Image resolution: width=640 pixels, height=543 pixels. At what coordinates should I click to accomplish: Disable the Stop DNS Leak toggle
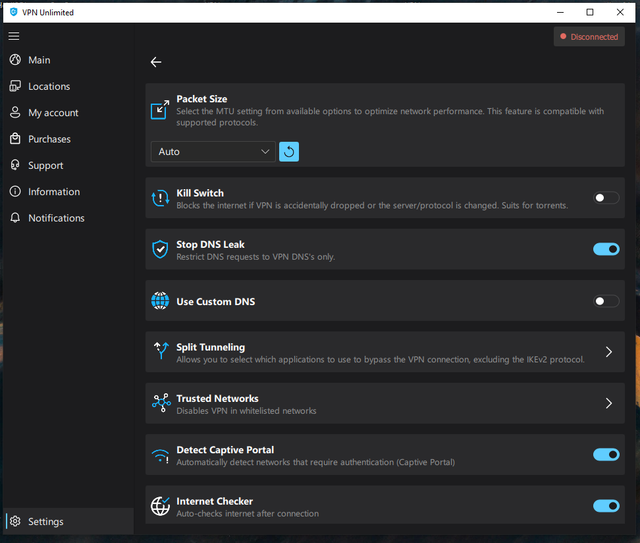point(606,249)
